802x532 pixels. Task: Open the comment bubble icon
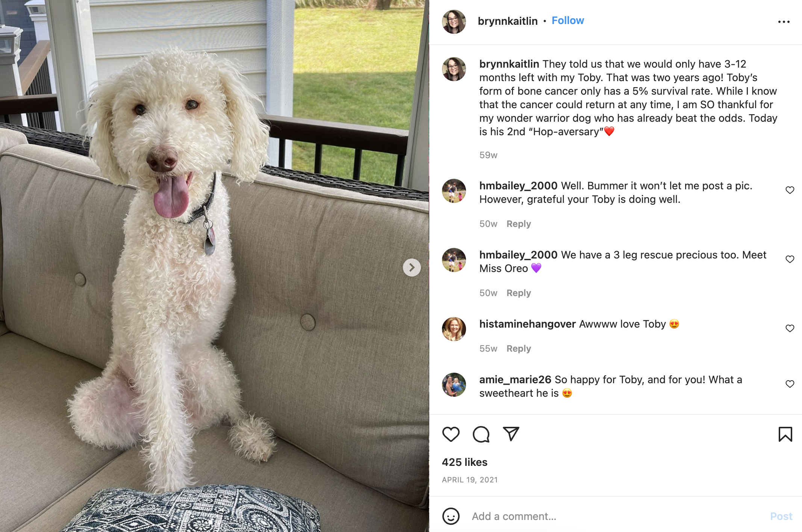click(481, 434)
